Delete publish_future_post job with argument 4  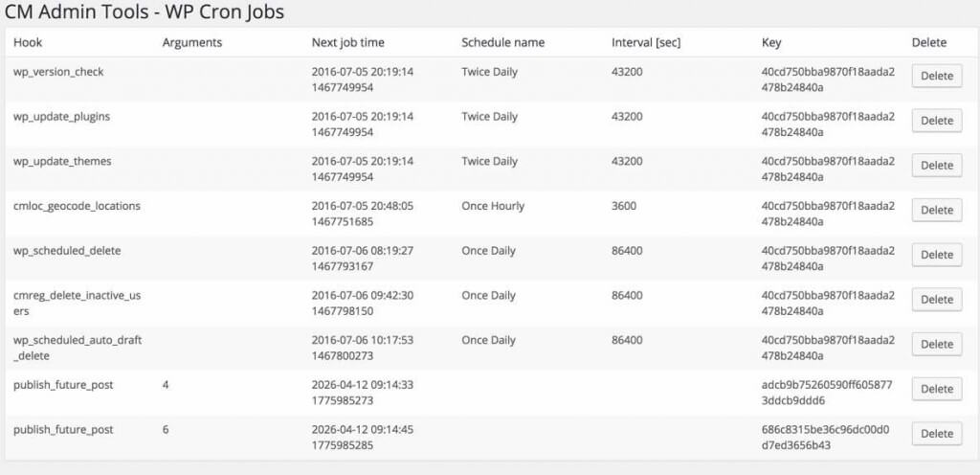[x=936, y=389]
